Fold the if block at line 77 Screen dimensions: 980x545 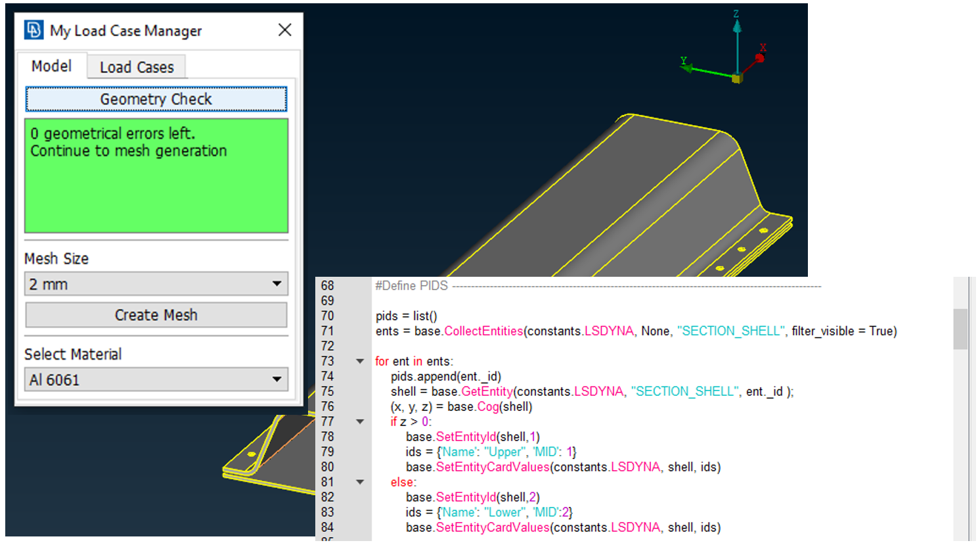pyautogui.click(x=360, y=422)
